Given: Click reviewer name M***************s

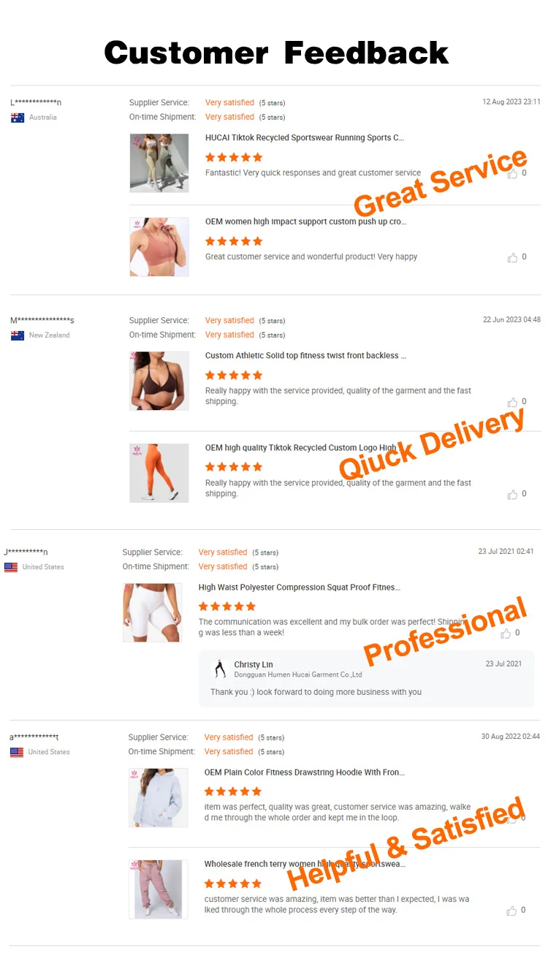Looking at the screenshot, I should pyautogui.click(x=42, y=321).
